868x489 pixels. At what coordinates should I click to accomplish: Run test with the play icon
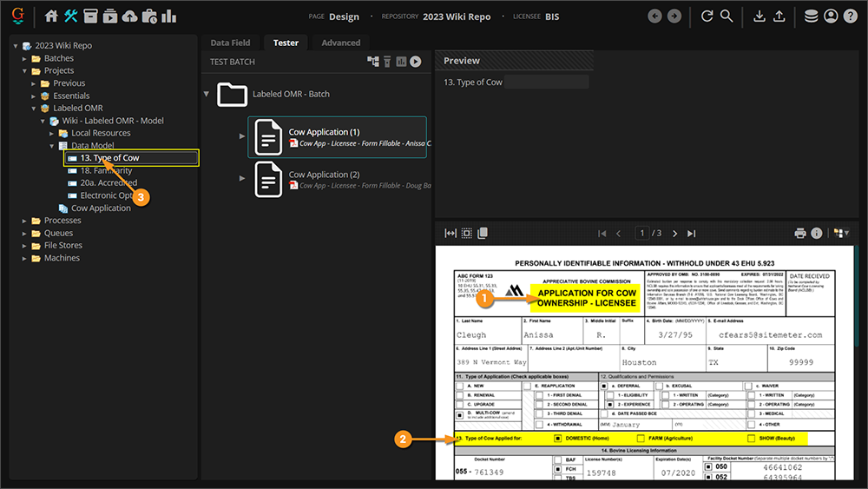(x=416, y=62)
